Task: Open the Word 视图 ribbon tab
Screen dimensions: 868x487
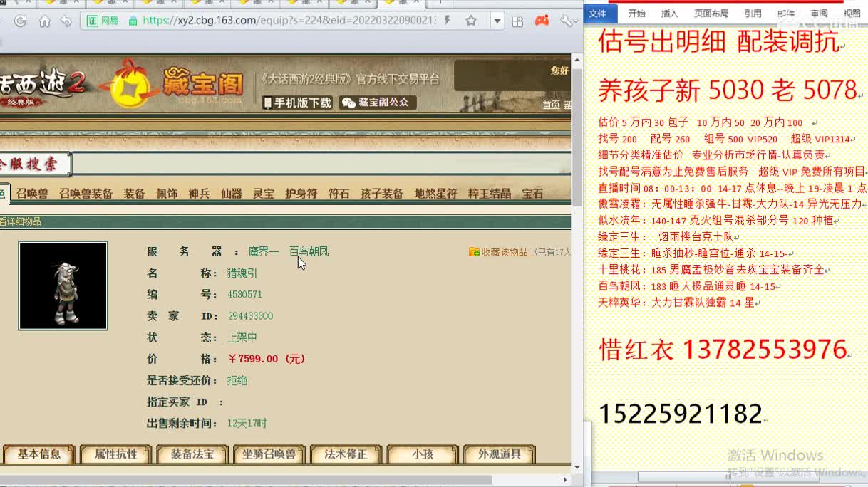Action: (x=852, y=14)
